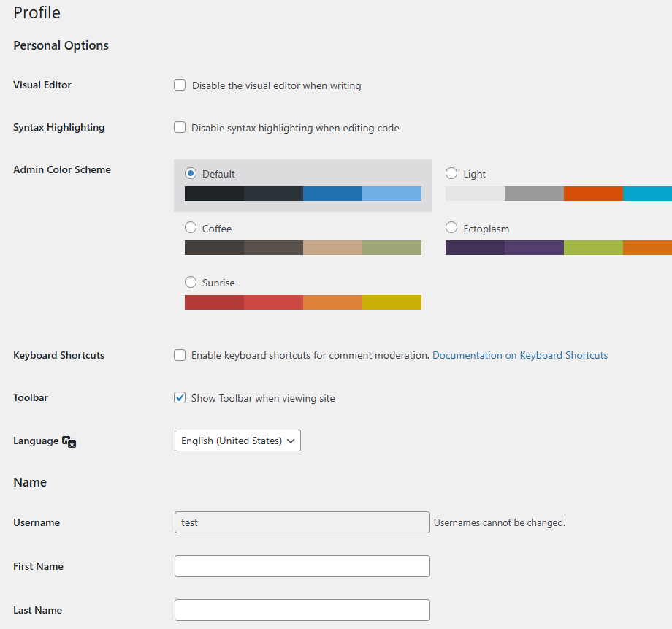Click the green swatch in Ectoplasm palette
The width and height of the screenshot is (672, 629).
(593, 248)
